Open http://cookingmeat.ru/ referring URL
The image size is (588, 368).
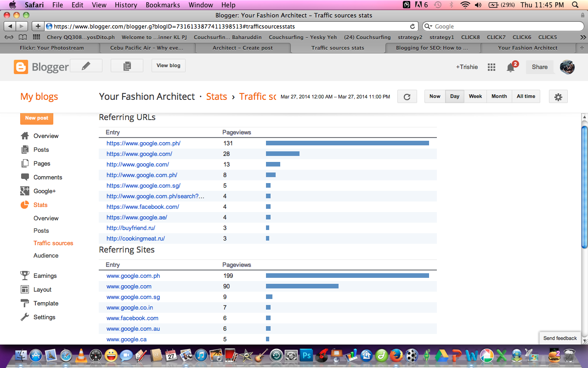(136, 239)
